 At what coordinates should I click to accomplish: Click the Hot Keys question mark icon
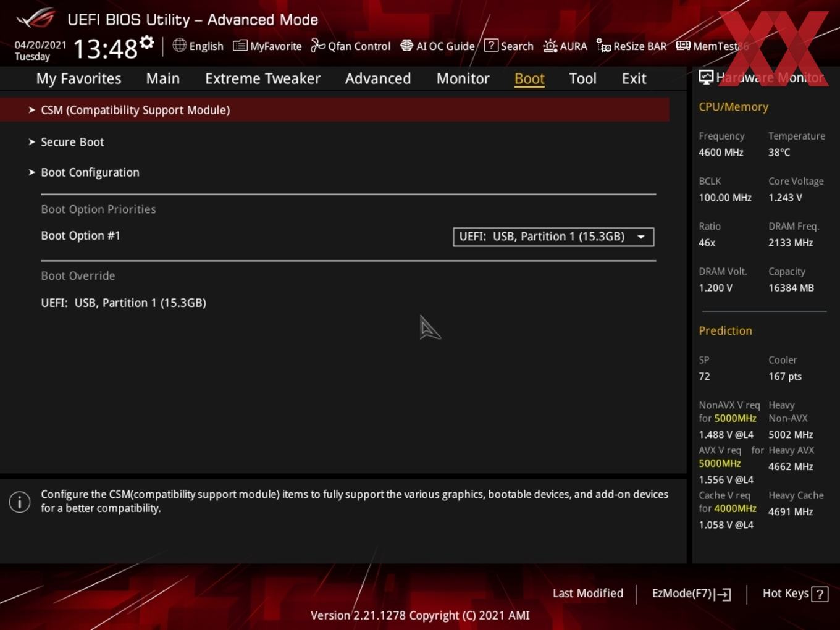[820, 594]
